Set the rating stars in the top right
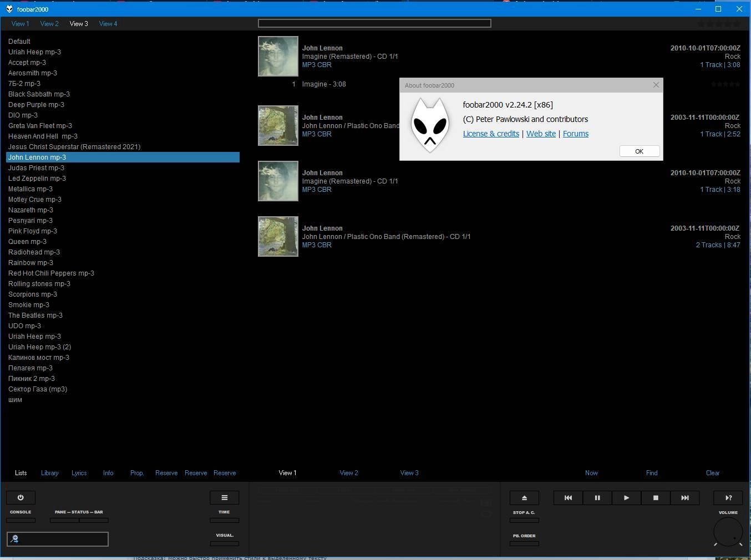 719,24
